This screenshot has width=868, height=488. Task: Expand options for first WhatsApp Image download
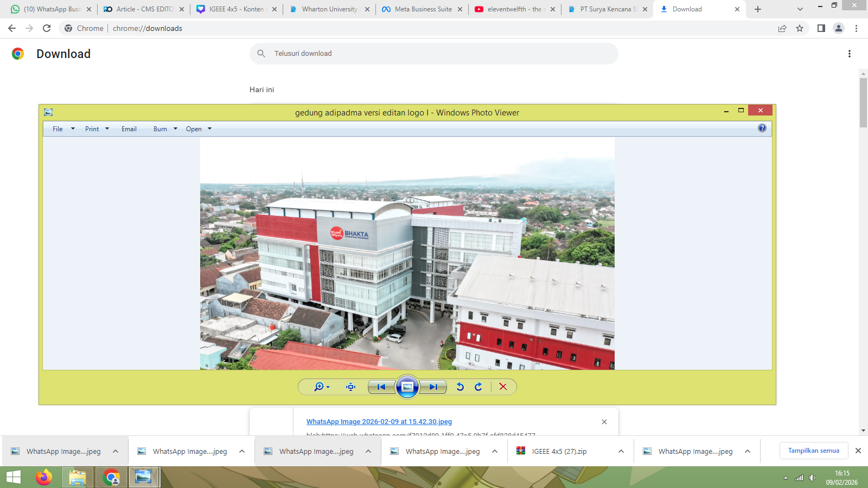pyautogui.click(x=116, y=451)
